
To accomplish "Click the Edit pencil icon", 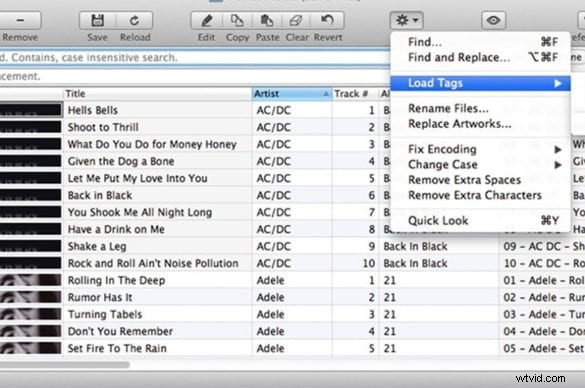I will 207,20.
